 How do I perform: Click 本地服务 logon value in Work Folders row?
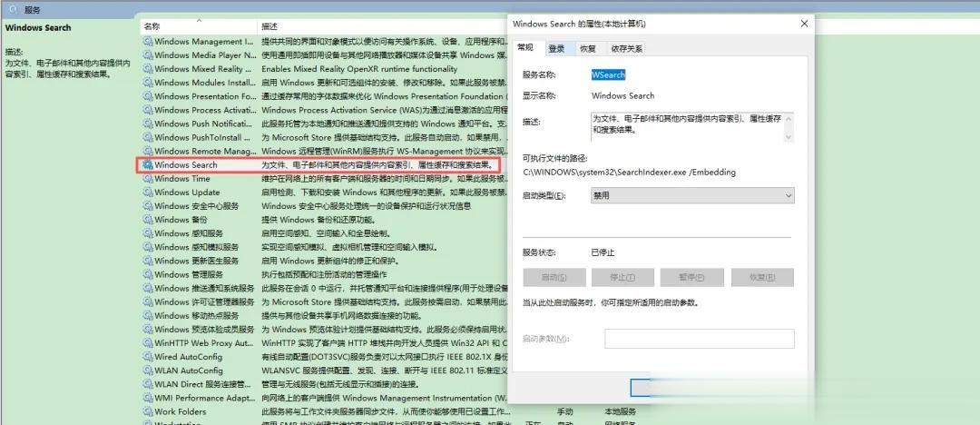620,412
